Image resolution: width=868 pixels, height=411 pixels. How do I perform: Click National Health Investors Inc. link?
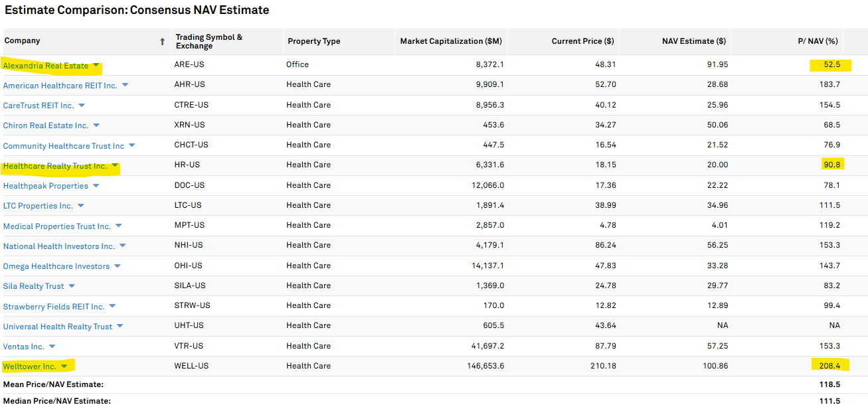tap(59, 246)
